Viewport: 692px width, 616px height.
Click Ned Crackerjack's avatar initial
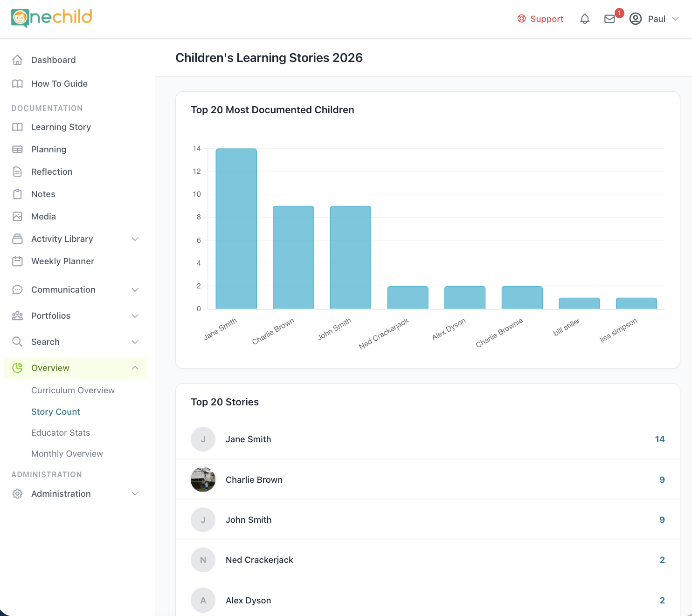click(203, 560)
